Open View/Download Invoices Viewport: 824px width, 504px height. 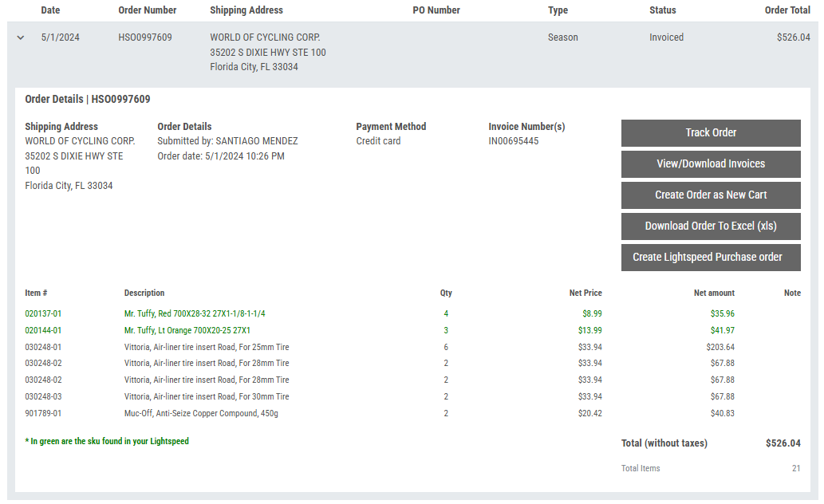[x=710, y=164]
